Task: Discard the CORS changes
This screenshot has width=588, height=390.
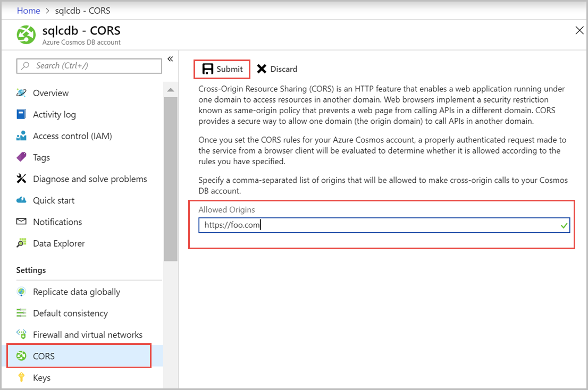Action: click(276, 69)
